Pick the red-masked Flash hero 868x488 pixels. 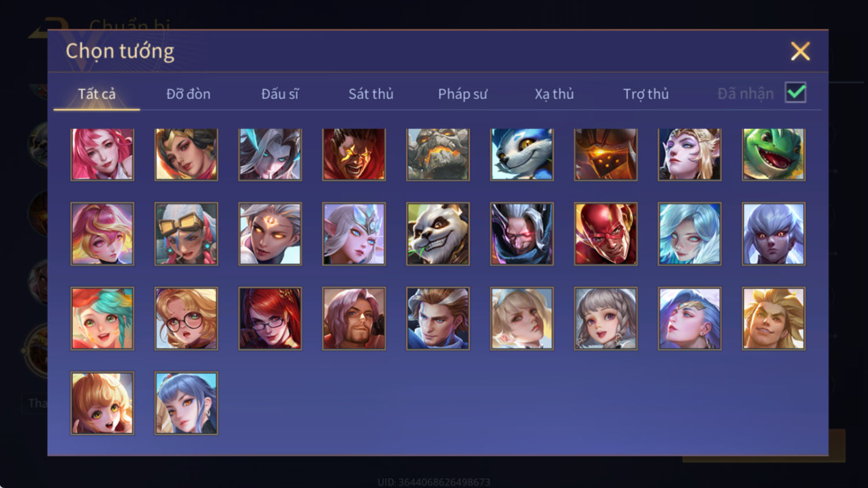click(x=605, y=234)
